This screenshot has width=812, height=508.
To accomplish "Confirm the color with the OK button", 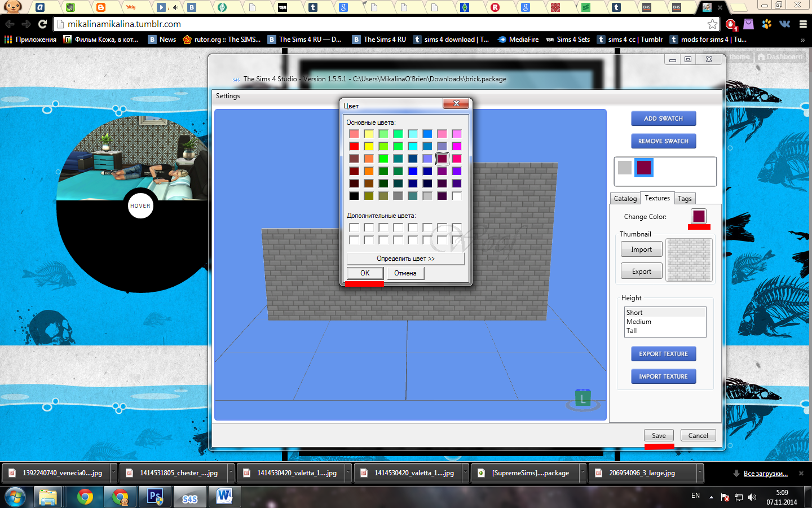I will (365, 273).
